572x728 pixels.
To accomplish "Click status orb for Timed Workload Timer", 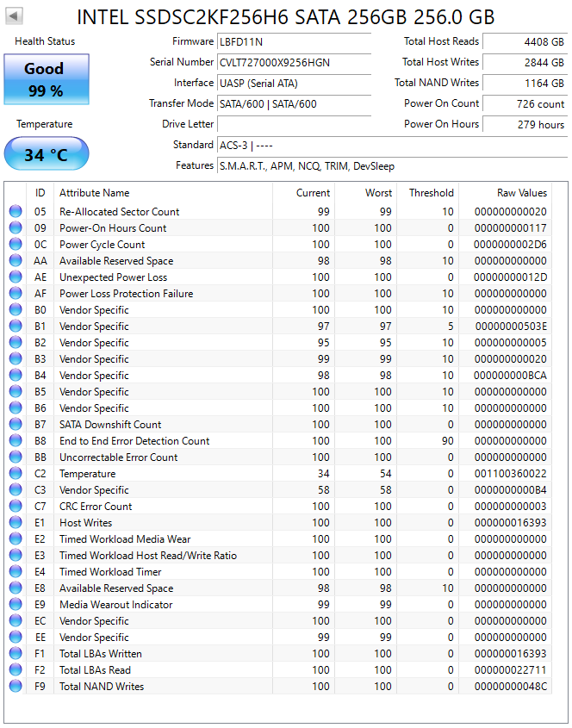I will (x=16, y=571).
